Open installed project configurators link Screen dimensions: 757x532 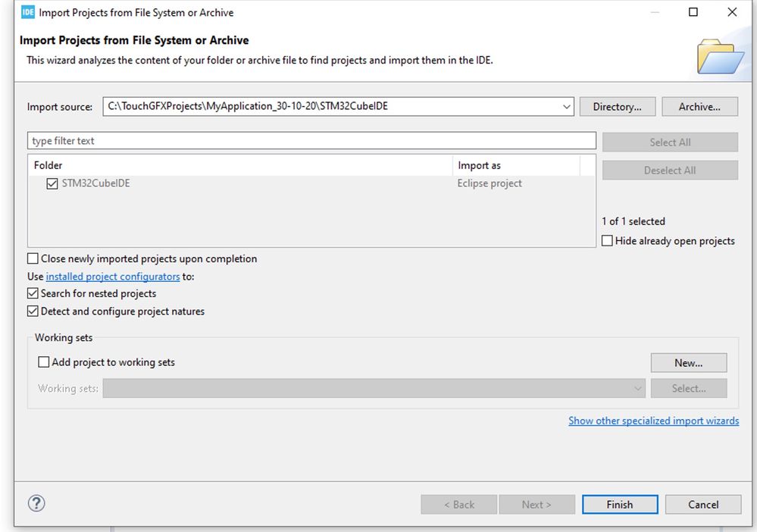tap(113, 277)
